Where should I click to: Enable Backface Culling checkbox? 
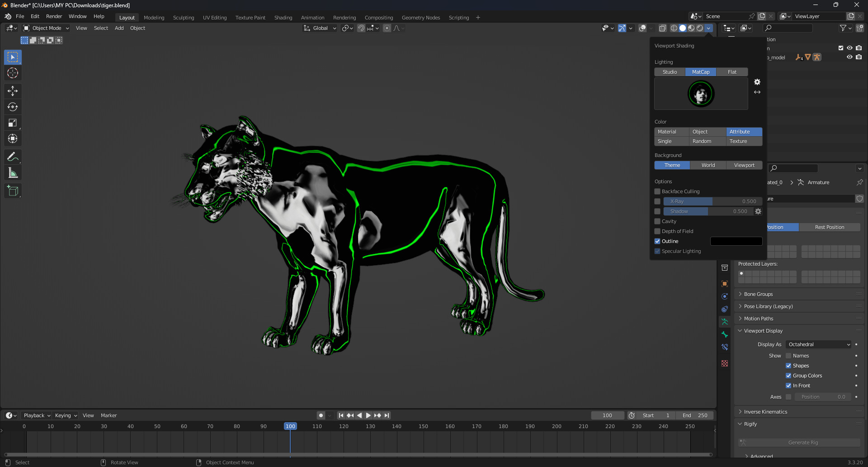coord(657,191)
